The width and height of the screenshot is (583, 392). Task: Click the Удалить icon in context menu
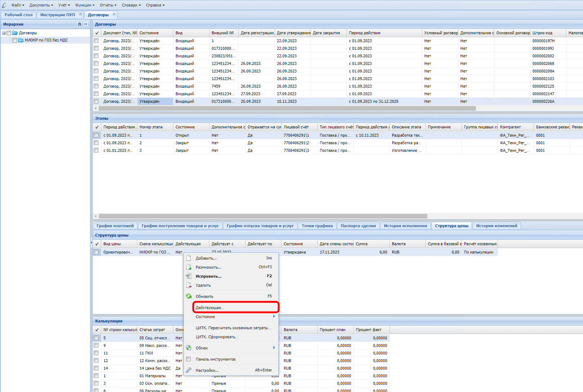(x=189, y=285)
